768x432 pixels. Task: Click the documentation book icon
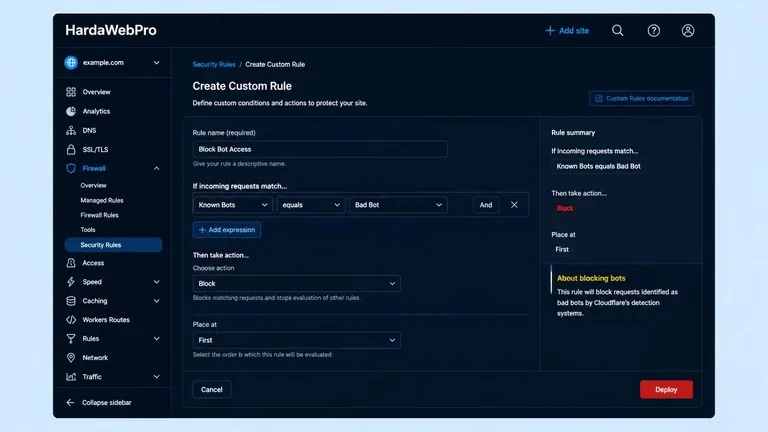point(599,98)
